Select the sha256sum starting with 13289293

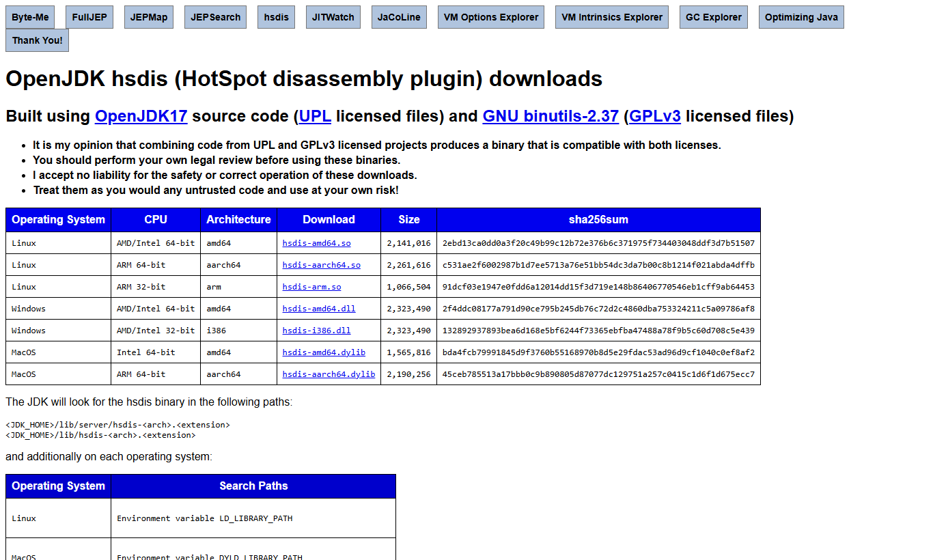(x=598, y=331)
